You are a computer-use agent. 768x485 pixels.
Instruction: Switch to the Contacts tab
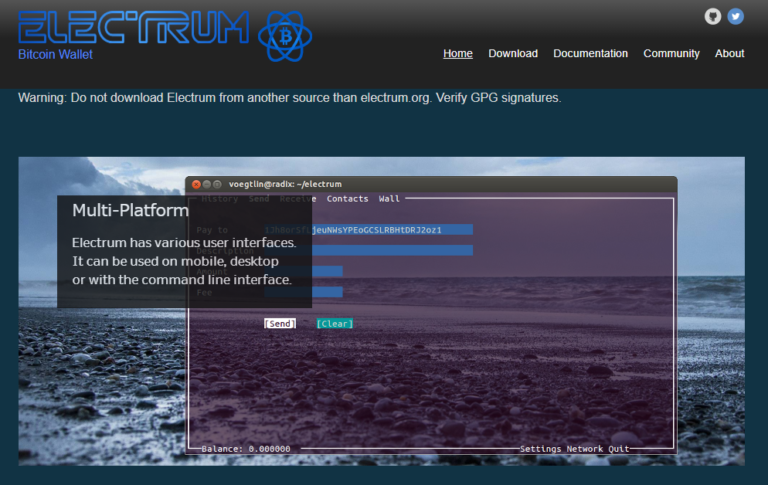347,199
